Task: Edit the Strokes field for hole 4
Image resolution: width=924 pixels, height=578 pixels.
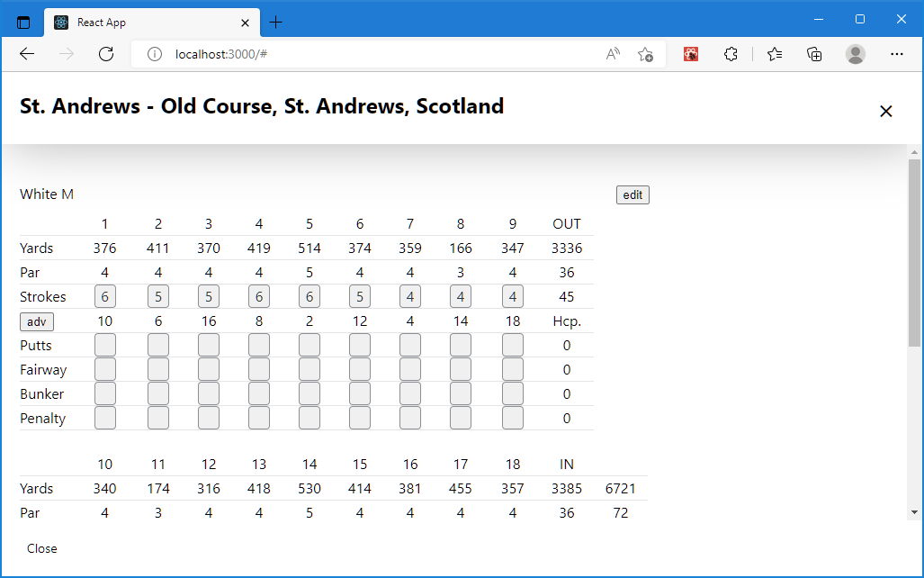Action: coord(259,297)
